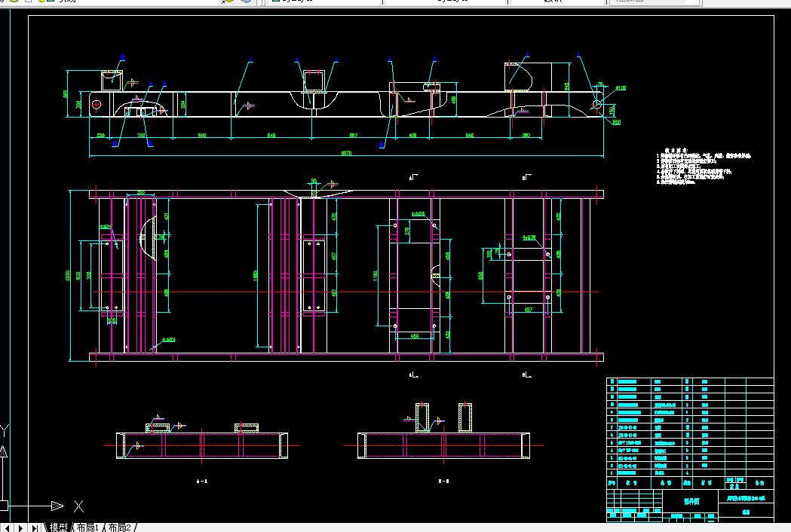This screenshot has height=532, width=791.
Task: Select the overall length dimension 8070
Action: click(x=346, y=153)
